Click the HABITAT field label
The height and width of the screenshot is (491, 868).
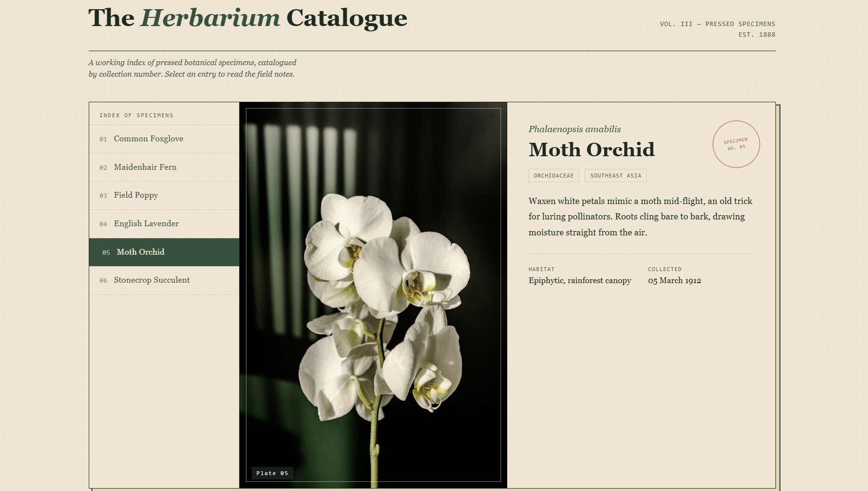tap(542, 269)
